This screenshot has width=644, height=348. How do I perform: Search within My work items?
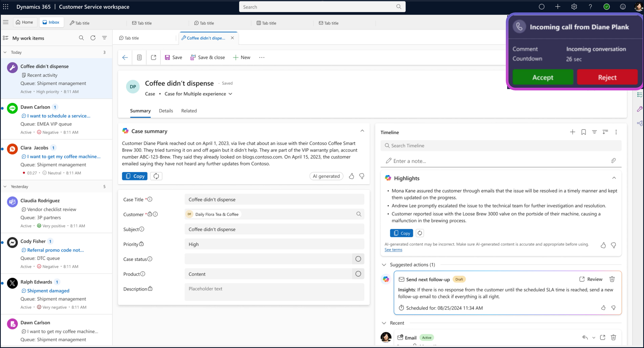[81, 38]
